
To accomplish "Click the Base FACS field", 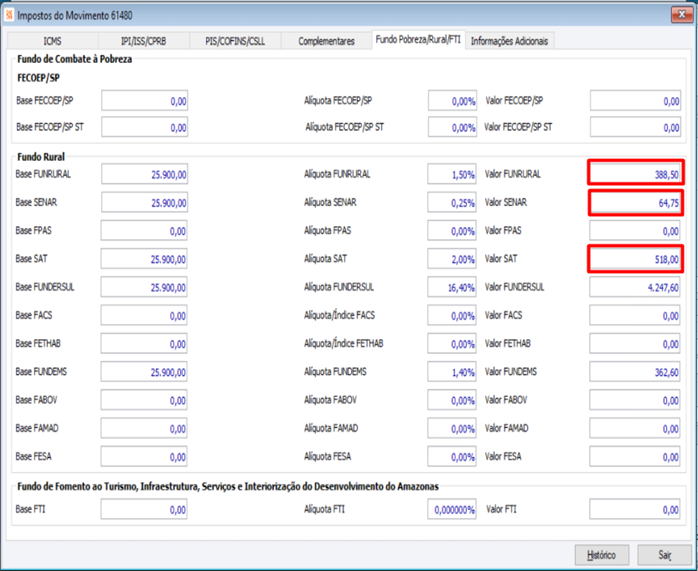I will point(144,315).
